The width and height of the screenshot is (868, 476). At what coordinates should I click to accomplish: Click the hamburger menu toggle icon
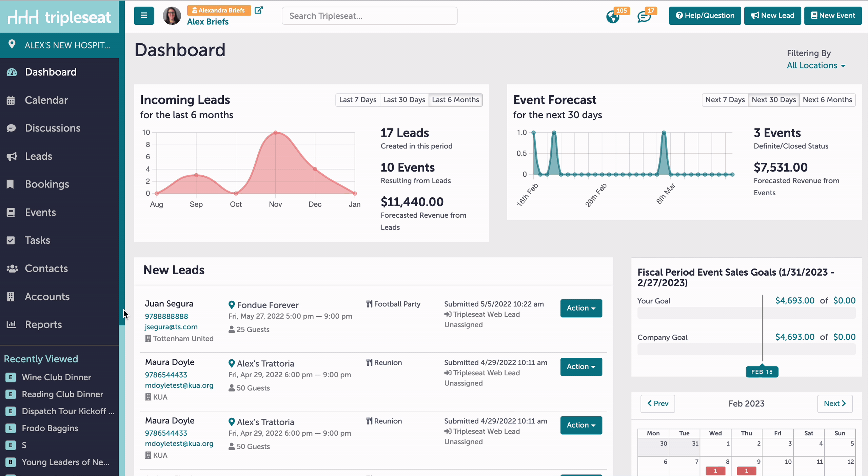[144, 16]
